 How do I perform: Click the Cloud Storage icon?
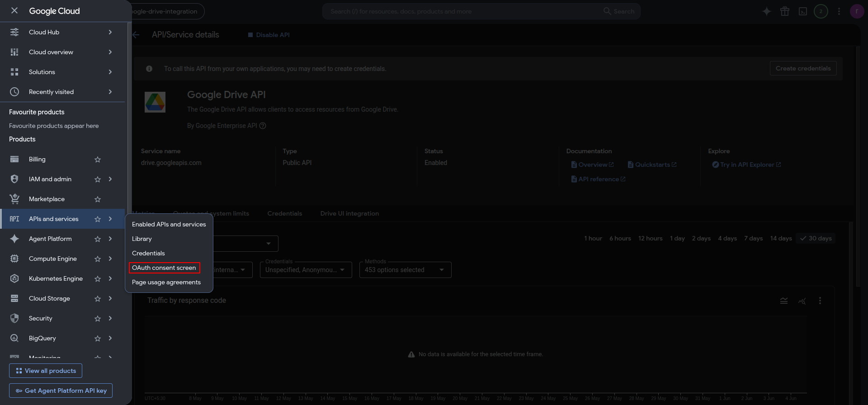click(x=14, y=298)
